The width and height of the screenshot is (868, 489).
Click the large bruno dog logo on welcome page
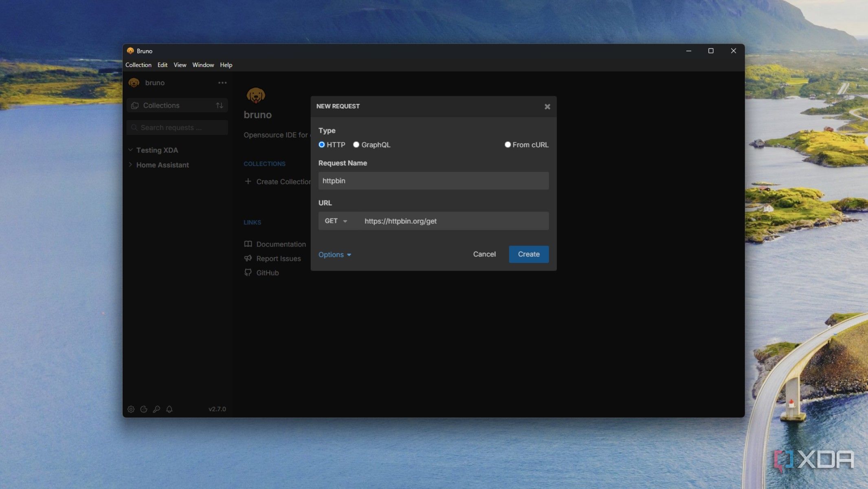256,96
